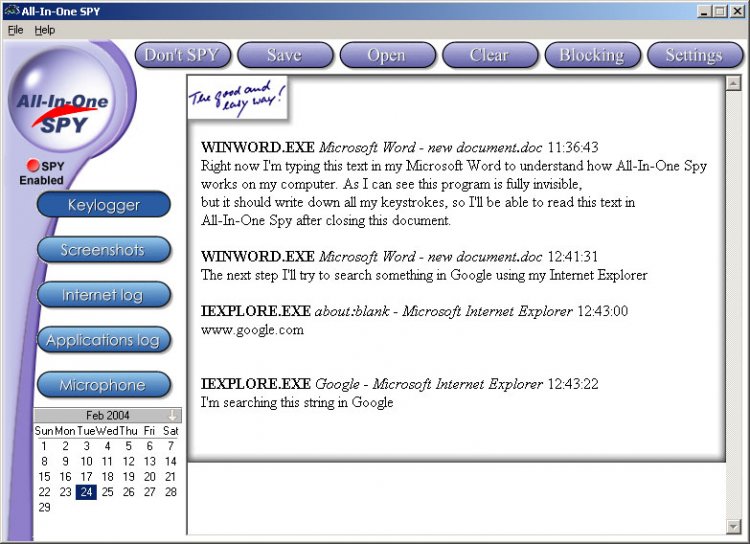Click the IEXPLORE.EXE about:blank entry at 12:43:00
Image resolution: width=750 pixels, height=544 pixels.
pyautogui.click(x=414, y=311)
